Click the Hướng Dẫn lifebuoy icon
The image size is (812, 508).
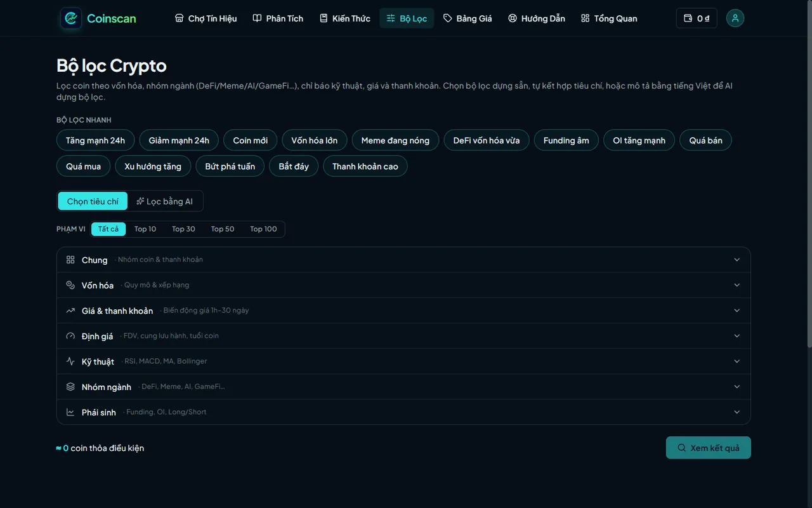(x=513, y=18)
